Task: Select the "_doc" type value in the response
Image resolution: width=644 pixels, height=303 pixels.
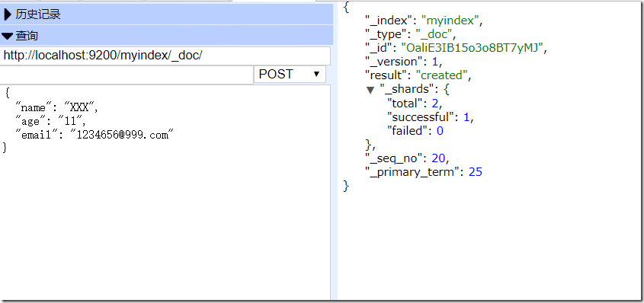Action: (x=434, y=33)
